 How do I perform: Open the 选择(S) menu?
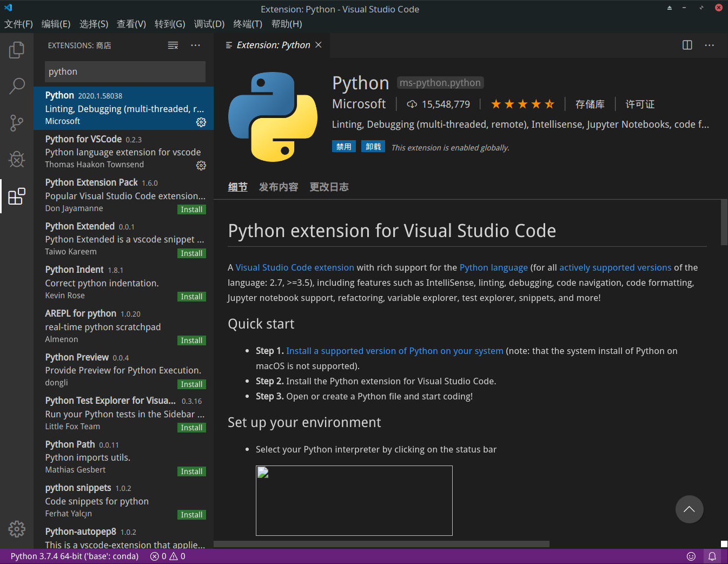coord(94,24)
